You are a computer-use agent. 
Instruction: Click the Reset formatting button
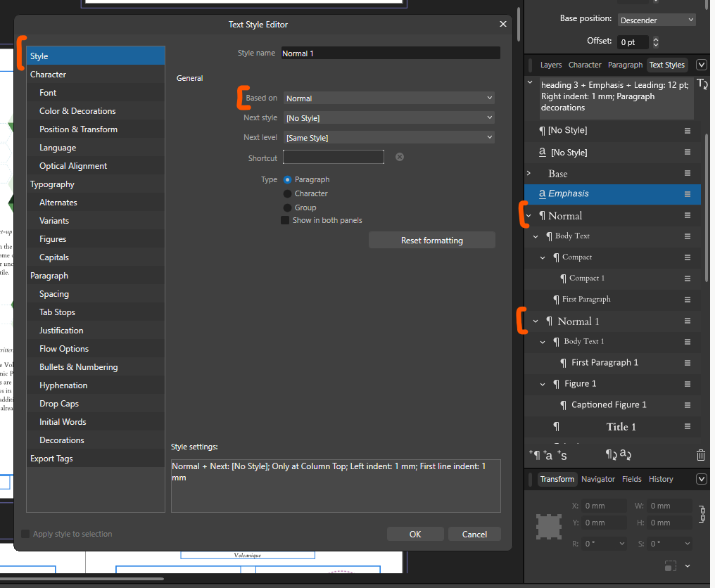coord(431,241)
